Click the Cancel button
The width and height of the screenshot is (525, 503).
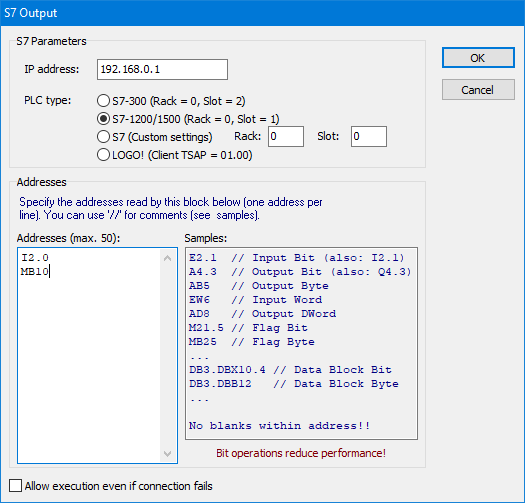coord(478,89)
